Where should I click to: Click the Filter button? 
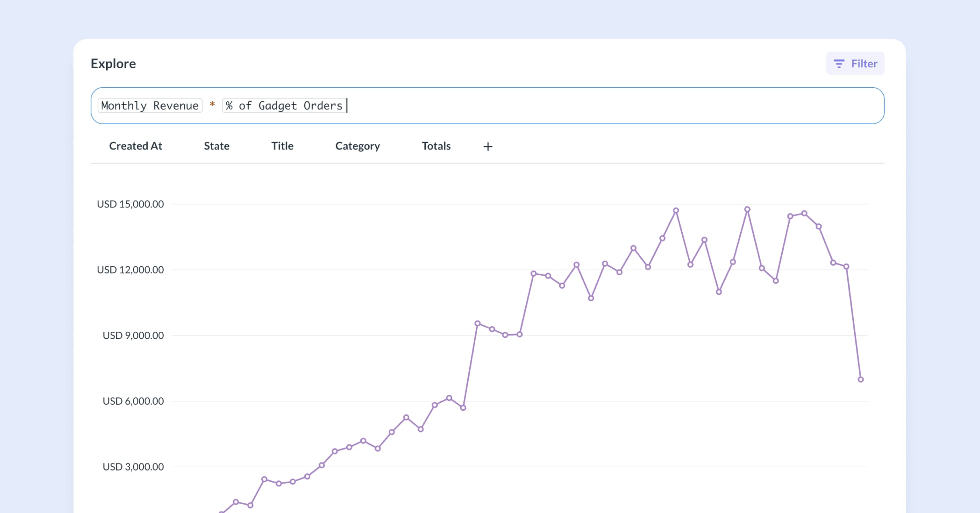coord(855,63)
